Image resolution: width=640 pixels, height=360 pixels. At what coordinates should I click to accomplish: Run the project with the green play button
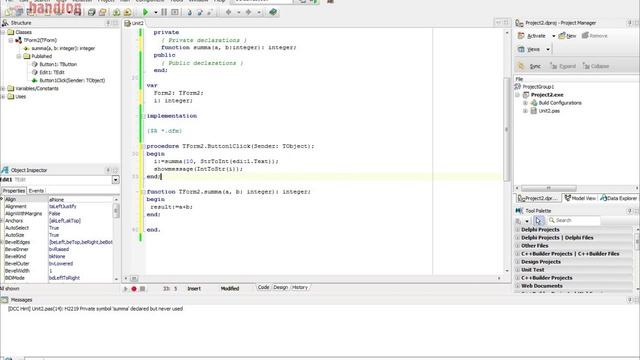coord(145,12)
